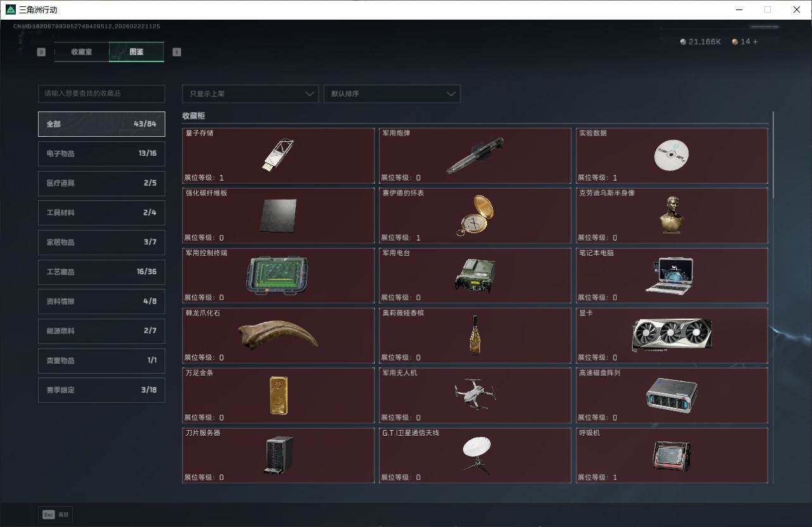
Task: Select the 呼吸机 ventilator icon
Action: tap(672, 455)
